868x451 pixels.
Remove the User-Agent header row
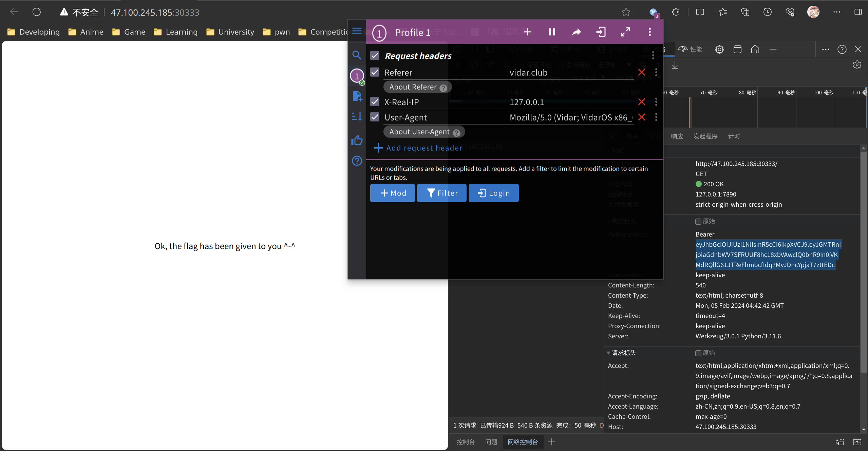tap(641, 117)
